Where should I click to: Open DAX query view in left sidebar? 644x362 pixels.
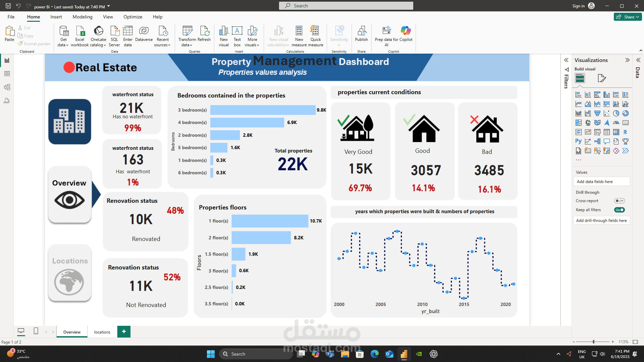click(7, 101)
